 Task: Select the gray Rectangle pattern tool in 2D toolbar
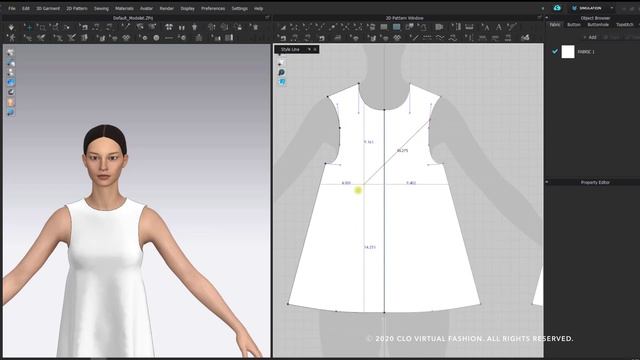pos(384,27)
